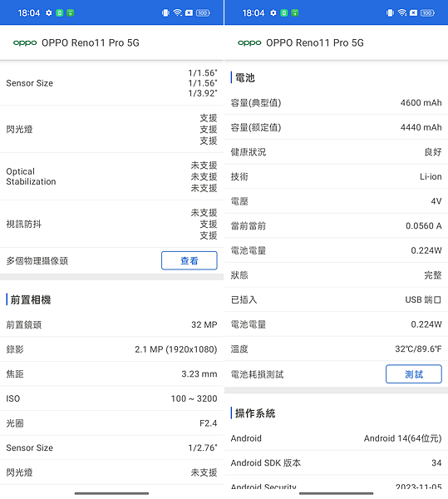
Task: Tap the 測試 battery wear test button
Action: click(414, 374)
